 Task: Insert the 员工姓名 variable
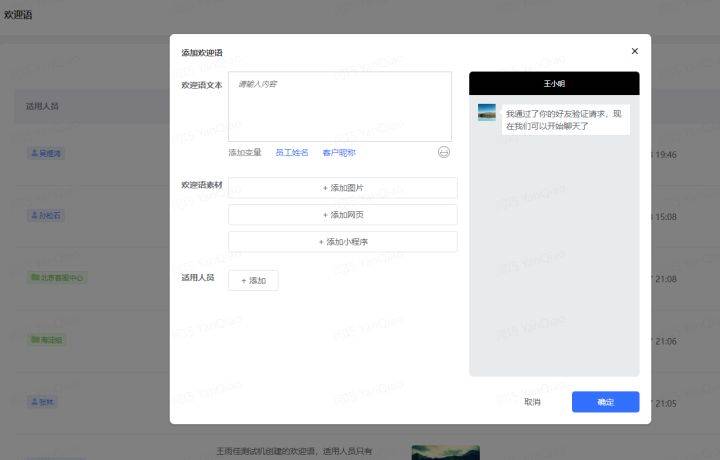point(292,152)
